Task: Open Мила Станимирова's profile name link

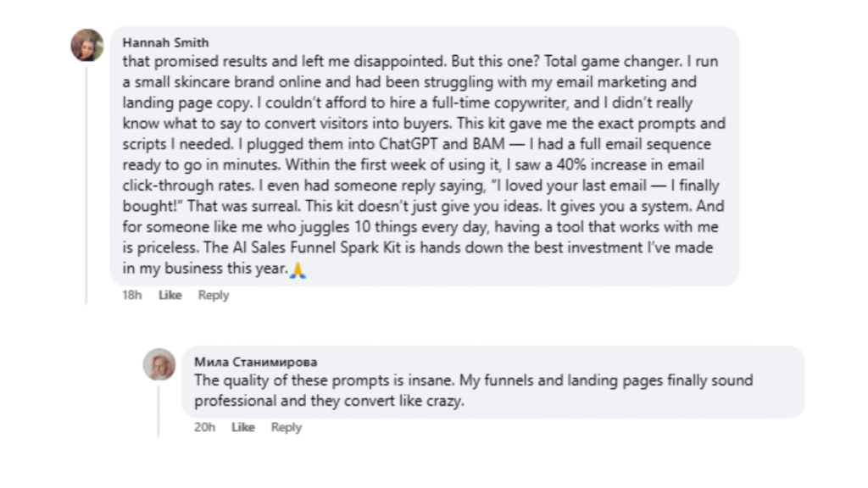Action: [255, 362]
